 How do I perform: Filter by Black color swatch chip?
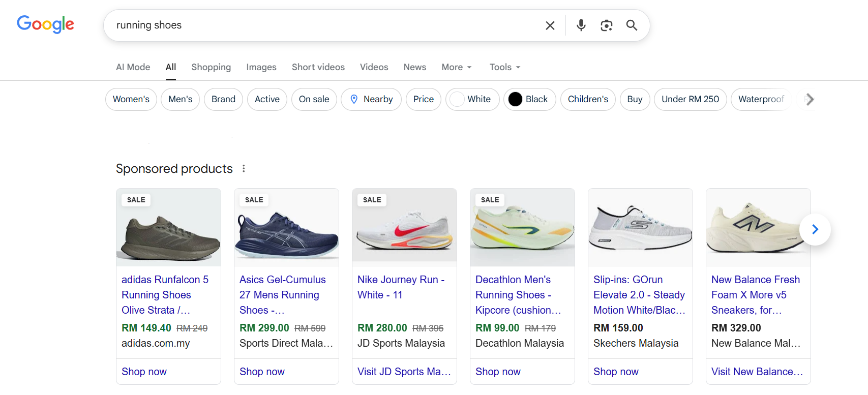(x=529, y=99)
